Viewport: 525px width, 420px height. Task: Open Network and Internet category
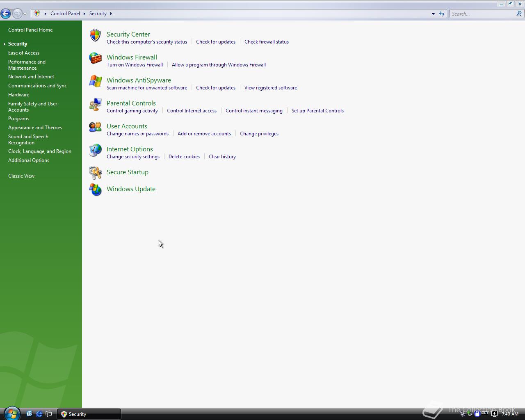click(x=31, y=77)
